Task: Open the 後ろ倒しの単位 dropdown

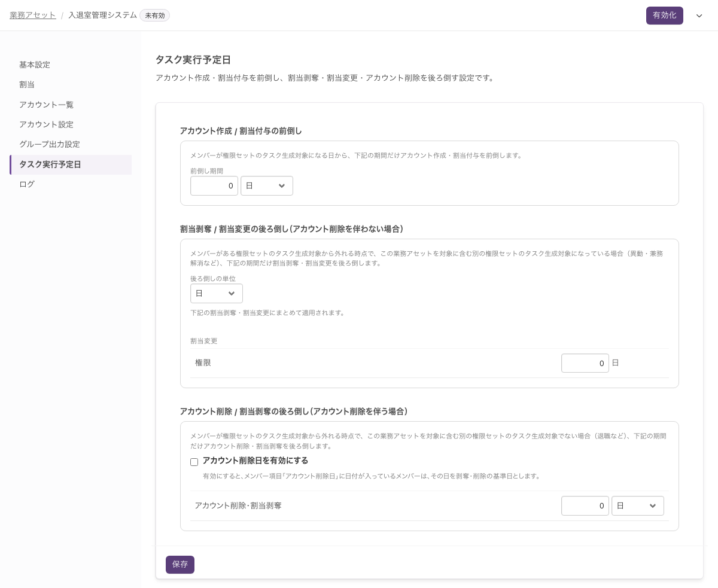Action: (x=217, y=293)
